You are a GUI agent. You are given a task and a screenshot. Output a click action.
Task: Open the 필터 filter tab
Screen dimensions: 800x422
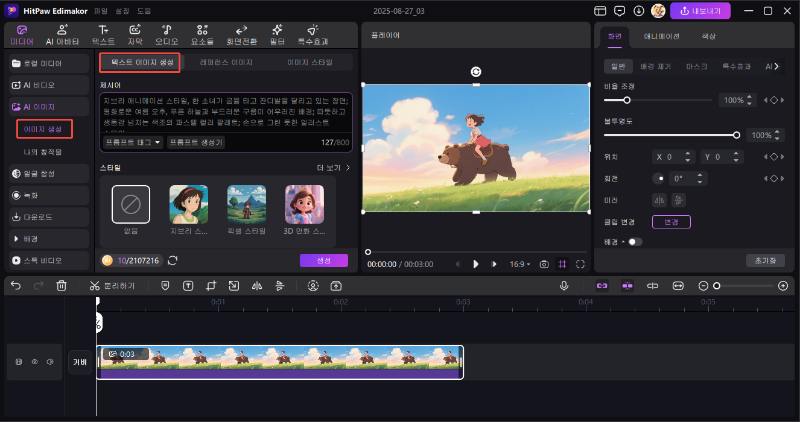click(x=277, y=35)
